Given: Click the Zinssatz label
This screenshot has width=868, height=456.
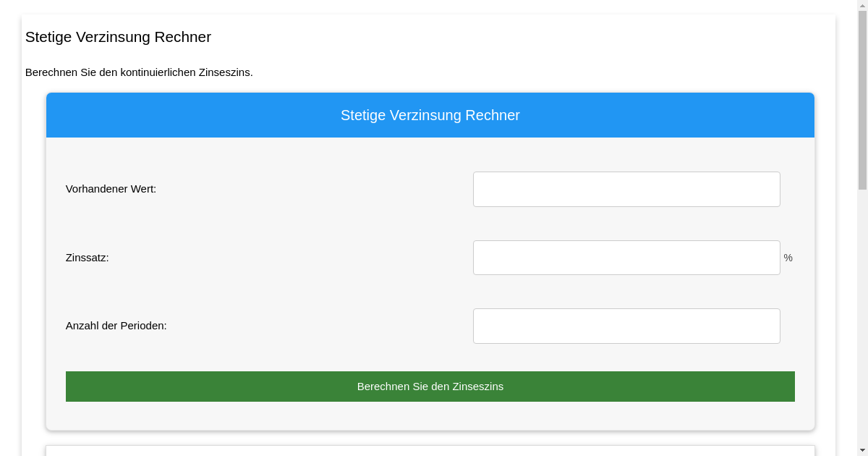Looking at the screenshot, I should tap(88, 258).
